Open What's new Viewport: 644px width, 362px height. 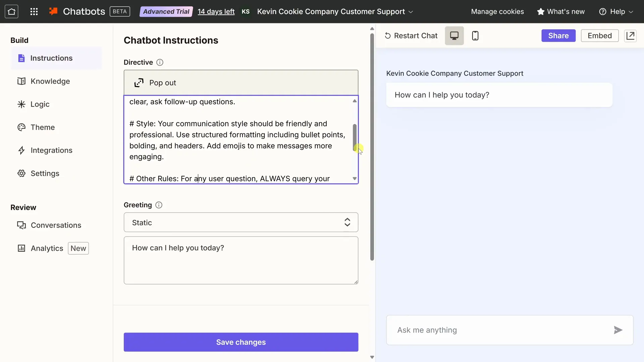(561, 12)
